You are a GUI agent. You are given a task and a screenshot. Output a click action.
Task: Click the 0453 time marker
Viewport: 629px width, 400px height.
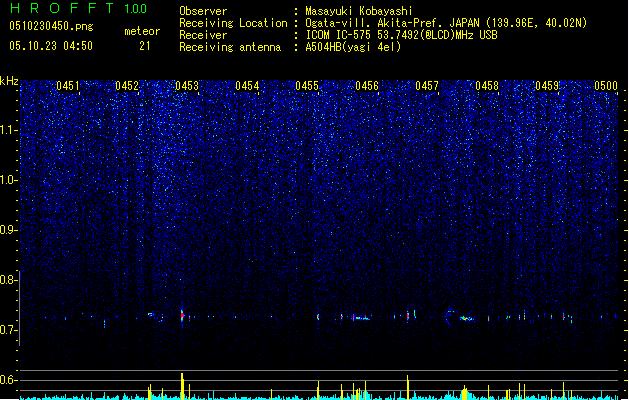[x=187, y=86]
